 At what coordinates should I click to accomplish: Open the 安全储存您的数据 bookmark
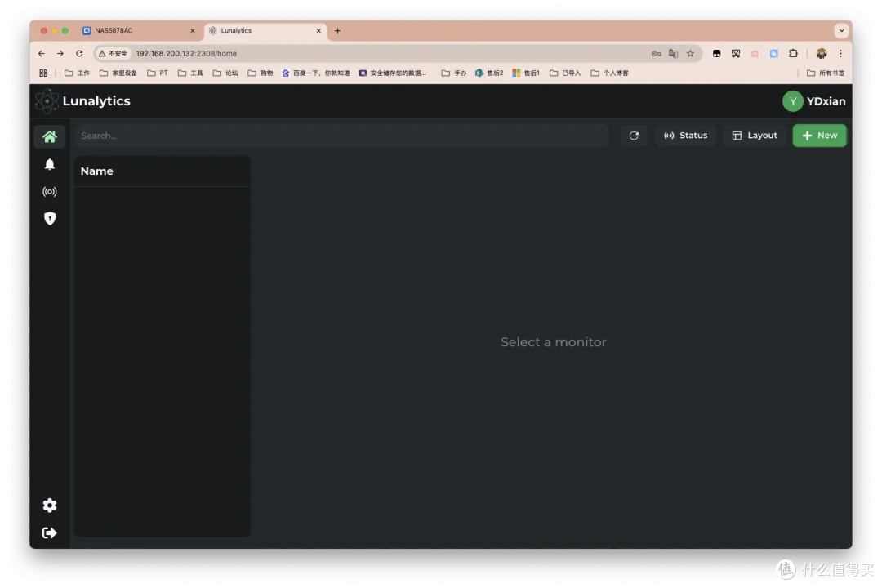coord(393,73)
